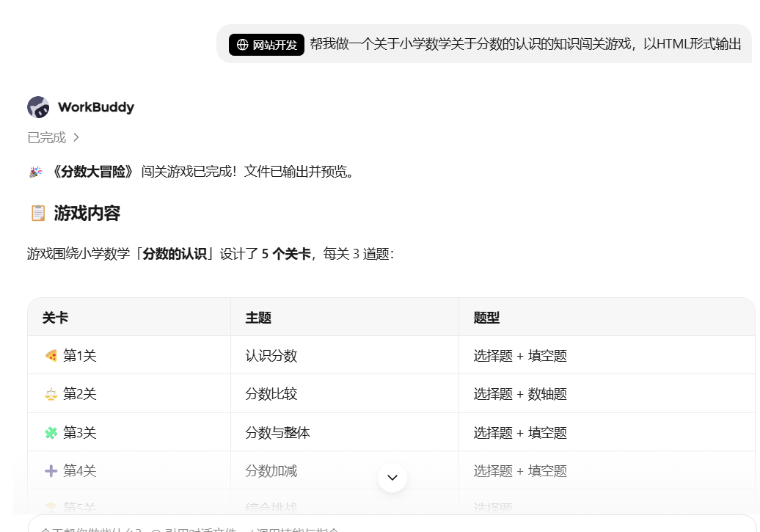Click the user prompt message bubble text
Viewport: 760px width, 532px height.
point(525,44)
